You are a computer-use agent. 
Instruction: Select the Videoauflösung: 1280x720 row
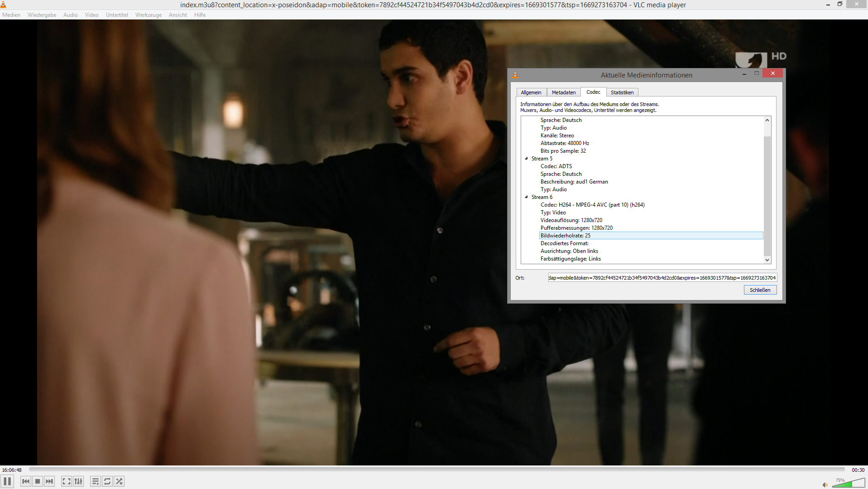(x=571, y=220)
